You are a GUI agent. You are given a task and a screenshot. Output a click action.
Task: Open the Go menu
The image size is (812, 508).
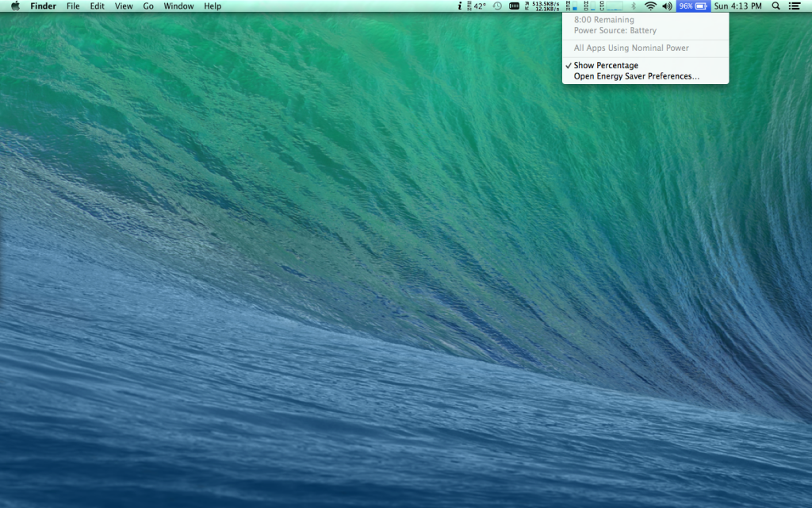(x=148, y=6)
